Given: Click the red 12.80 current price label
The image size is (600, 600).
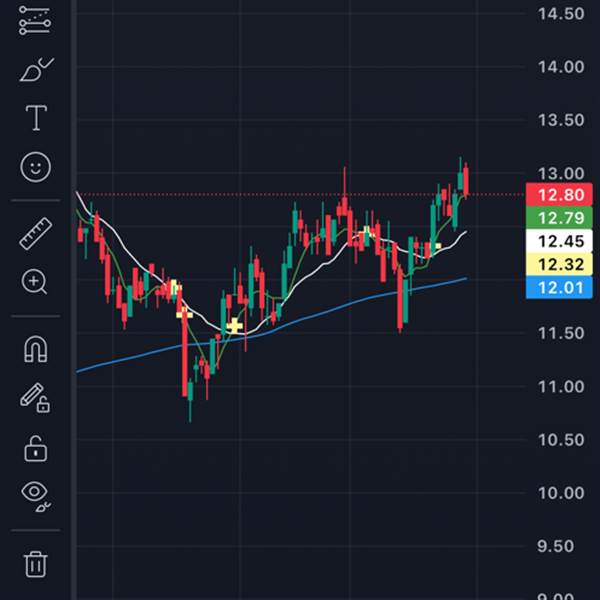Looking at the screenshot, I should click(559, 195).
